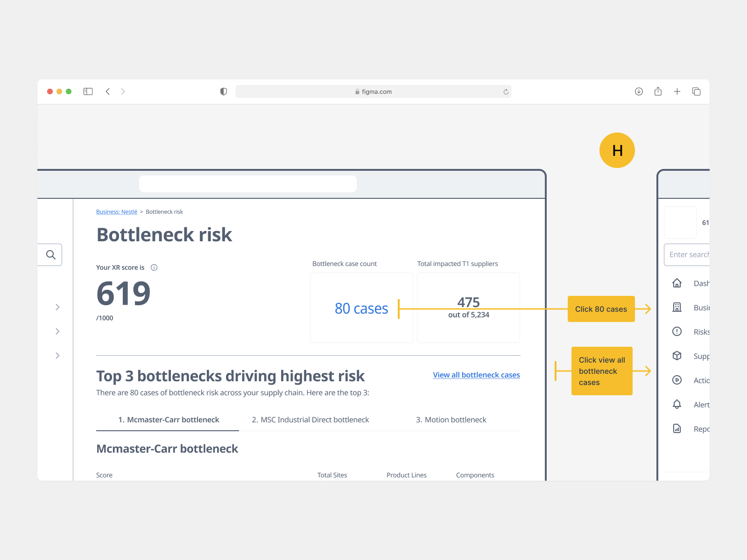Click the search magnifier icon in sidebar

click(x=51, y=255)
